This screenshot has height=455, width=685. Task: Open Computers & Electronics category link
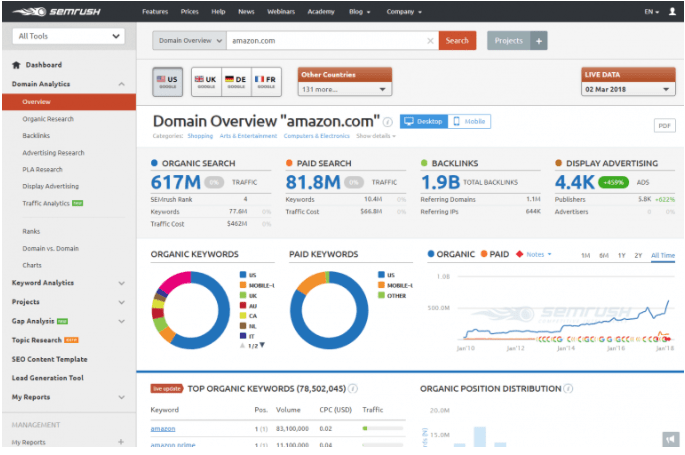pyautogui.click(x=317, y=136)
